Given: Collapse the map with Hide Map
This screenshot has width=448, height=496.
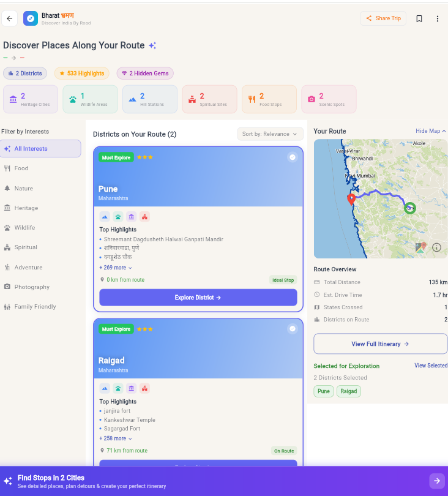Looking at the screenshot, I should 431,131.
